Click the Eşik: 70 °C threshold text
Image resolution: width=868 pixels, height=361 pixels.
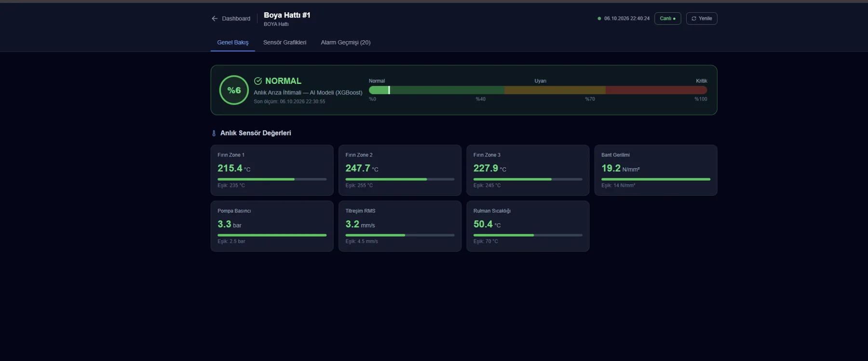point(486,241)
